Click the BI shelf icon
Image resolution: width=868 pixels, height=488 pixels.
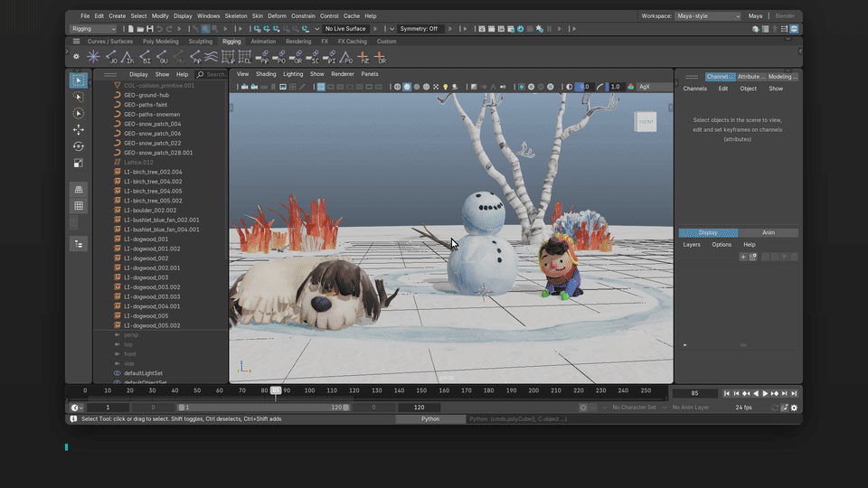[145, 56]
